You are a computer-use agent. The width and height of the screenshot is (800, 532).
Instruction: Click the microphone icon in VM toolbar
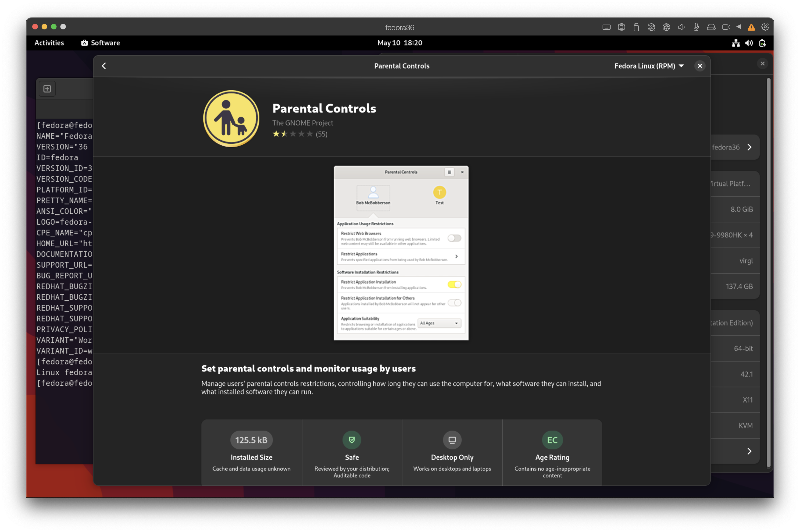pos(696,27)
